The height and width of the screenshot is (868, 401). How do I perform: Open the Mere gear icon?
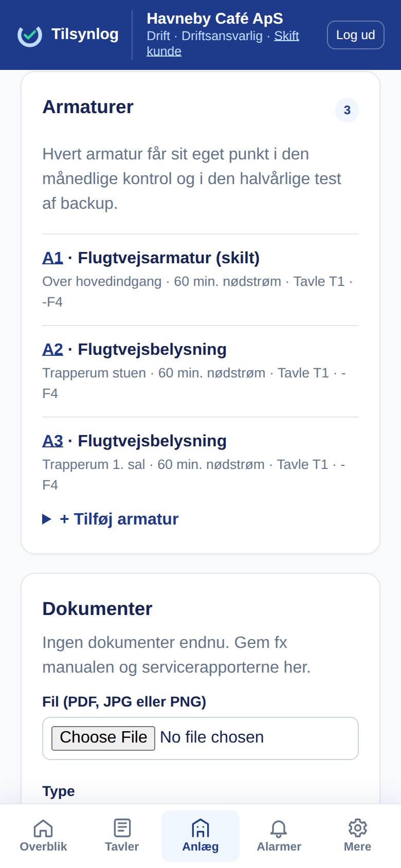click(x=357, y=828)
